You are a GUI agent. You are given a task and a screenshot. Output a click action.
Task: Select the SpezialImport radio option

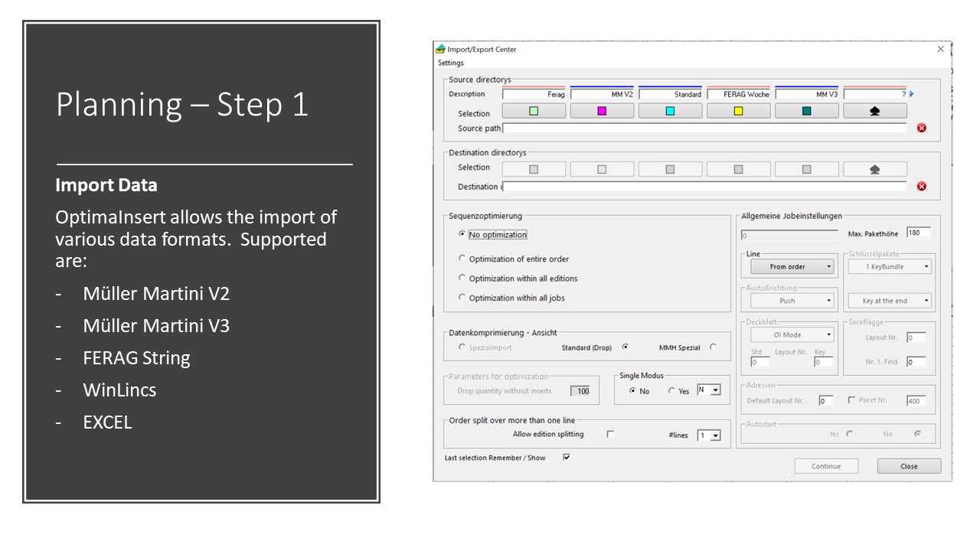[x=462, y=347]
